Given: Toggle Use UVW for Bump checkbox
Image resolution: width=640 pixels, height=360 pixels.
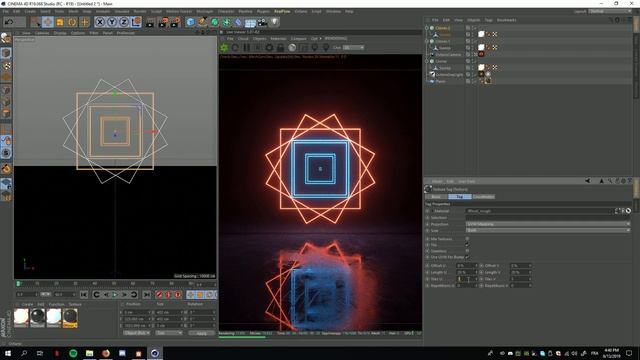Looking at the screenshot, I should click(x=467, y=257).
